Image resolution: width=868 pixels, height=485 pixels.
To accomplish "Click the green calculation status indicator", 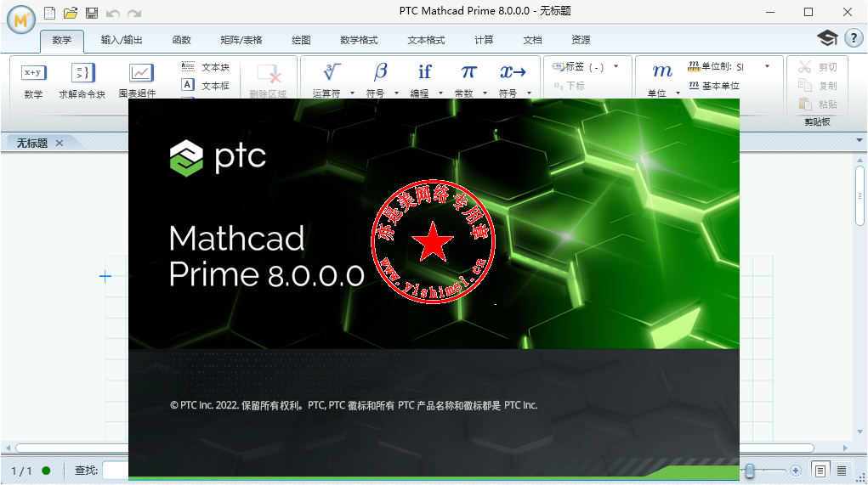I will click(46, 471).
